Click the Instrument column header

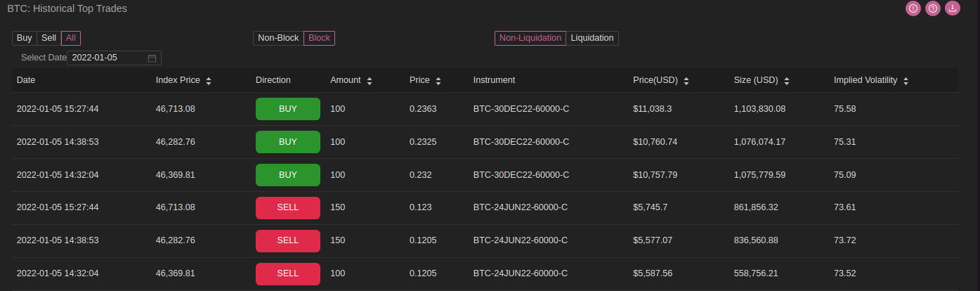(495, 80)
